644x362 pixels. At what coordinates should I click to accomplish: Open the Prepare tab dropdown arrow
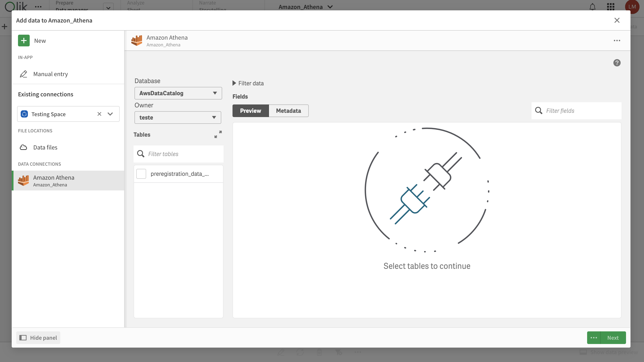pyautogui.click(x=108, y=7)
